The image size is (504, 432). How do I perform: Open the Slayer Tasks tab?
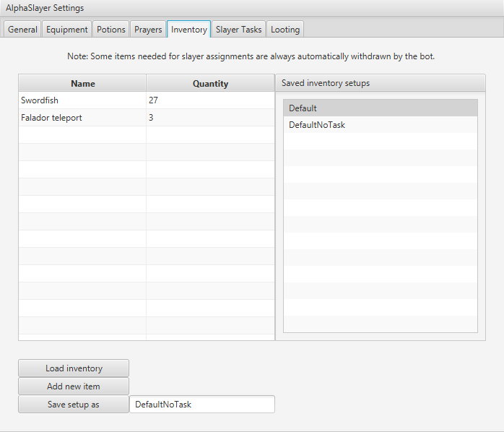coord(238,30)
